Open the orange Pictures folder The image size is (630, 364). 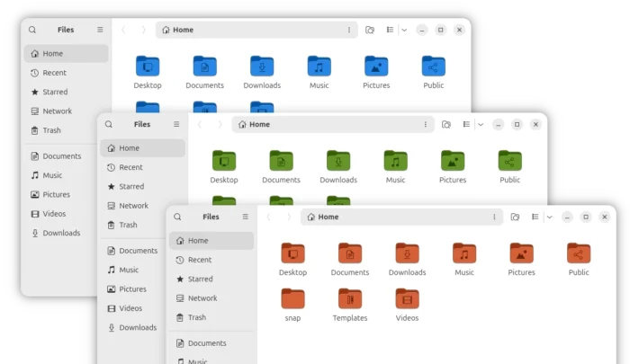pos(521,253)
